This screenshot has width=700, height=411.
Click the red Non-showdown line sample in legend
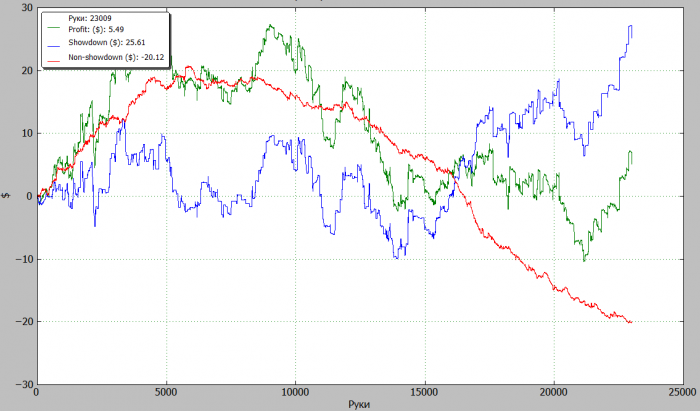[x=54, y=61]
